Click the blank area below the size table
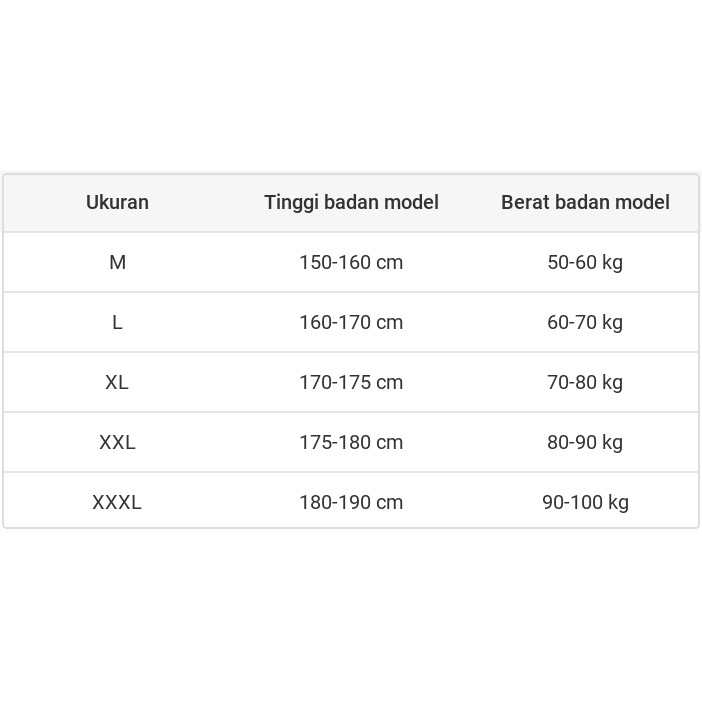 pos(351,615)
